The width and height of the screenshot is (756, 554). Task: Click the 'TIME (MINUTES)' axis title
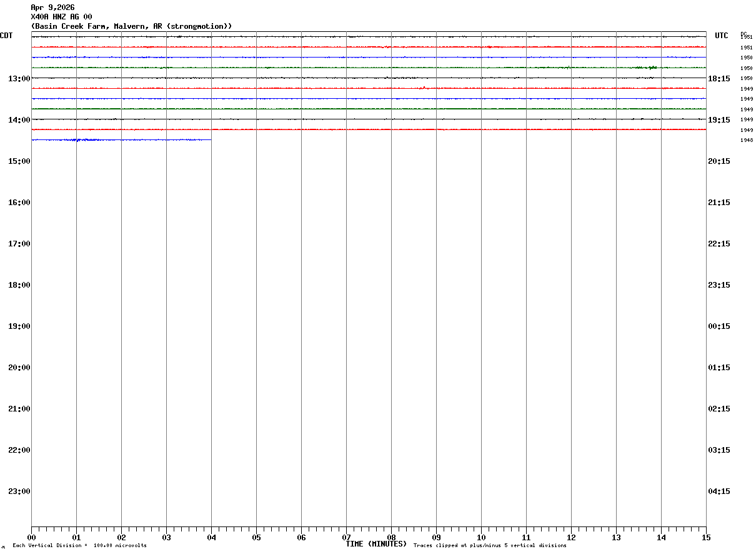376,544
